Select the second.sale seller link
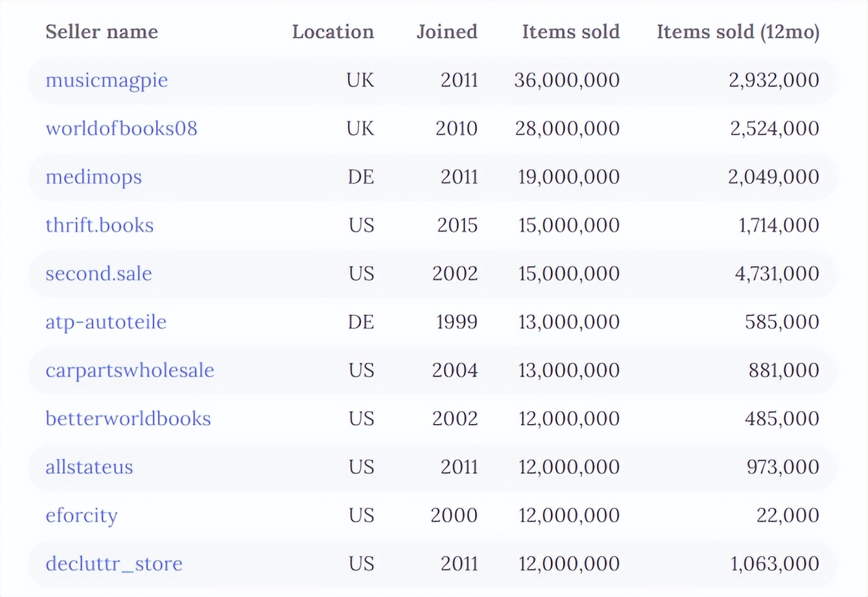868x597 pixels. point(99,274)
